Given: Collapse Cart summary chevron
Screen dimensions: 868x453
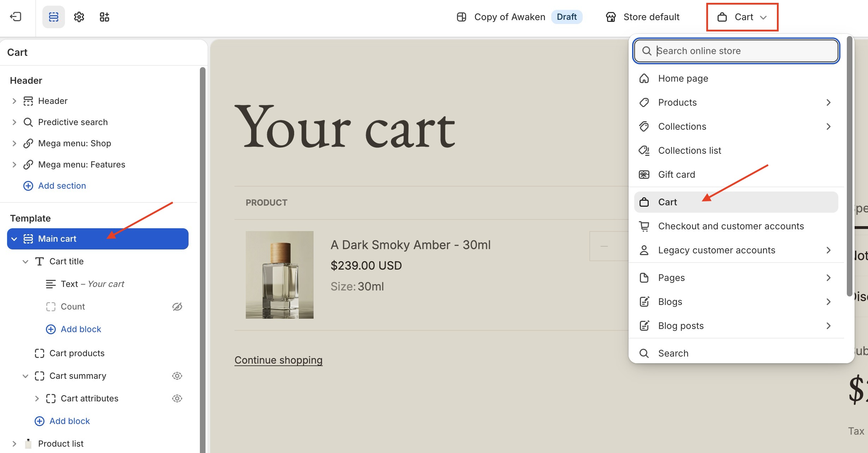Looking at the screenshot, I should (x=25, y=376).
